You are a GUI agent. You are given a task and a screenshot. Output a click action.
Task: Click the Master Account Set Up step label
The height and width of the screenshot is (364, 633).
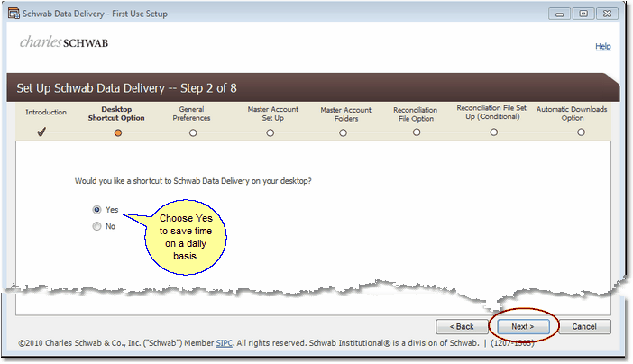coord(273,114)
